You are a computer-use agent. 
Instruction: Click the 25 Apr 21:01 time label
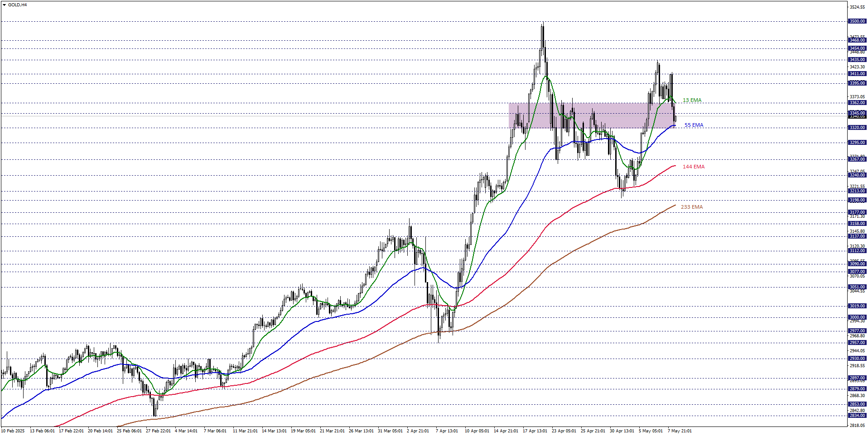pos(593,431)
